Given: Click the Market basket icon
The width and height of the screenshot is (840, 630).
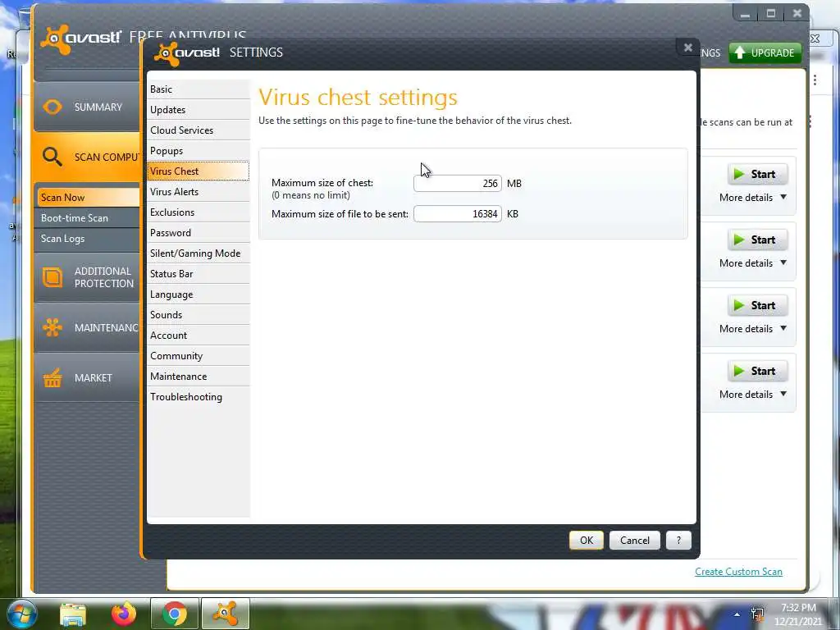Looking at the screenshot, I should coord(52,377).
